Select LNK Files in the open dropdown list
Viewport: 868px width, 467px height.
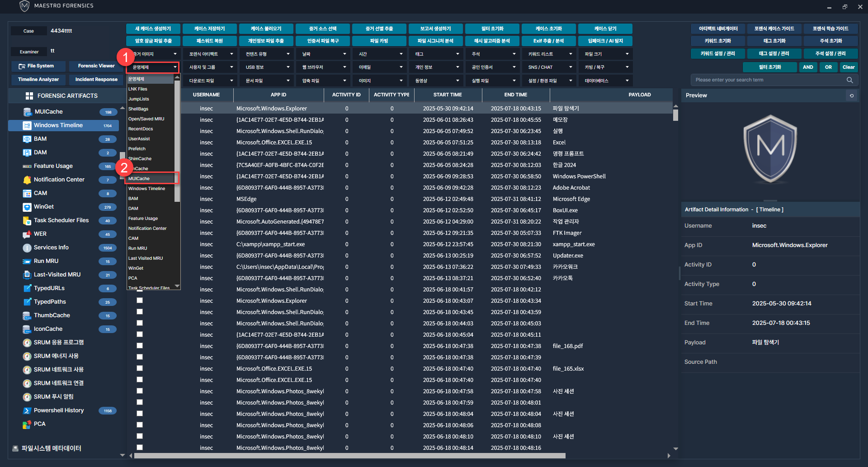pos(151,89)
